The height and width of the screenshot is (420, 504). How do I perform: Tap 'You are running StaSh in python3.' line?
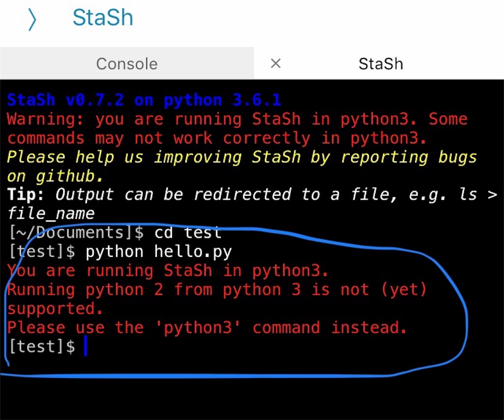[168, 270]
